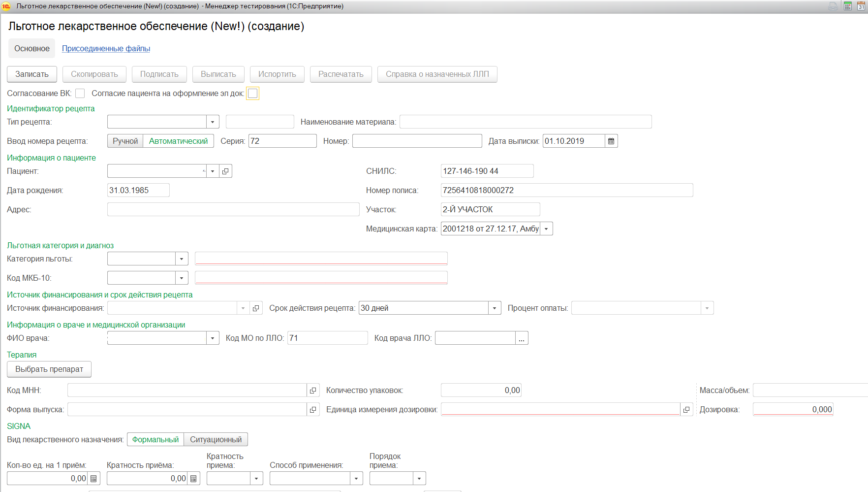Click the Распечатать button
This screenshot has width=868, height=492.
tap(341, 74)
